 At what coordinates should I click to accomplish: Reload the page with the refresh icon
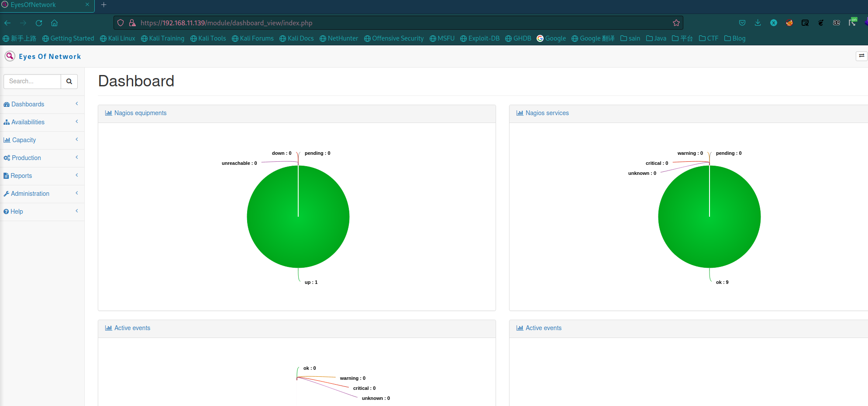point(39,23)
